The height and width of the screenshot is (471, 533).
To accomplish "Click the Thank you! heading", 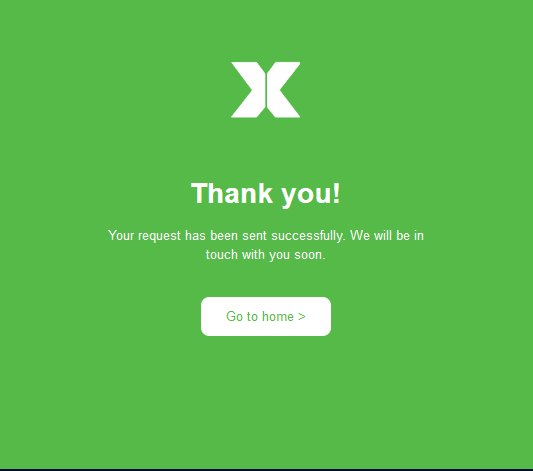I will click(265, 194).
